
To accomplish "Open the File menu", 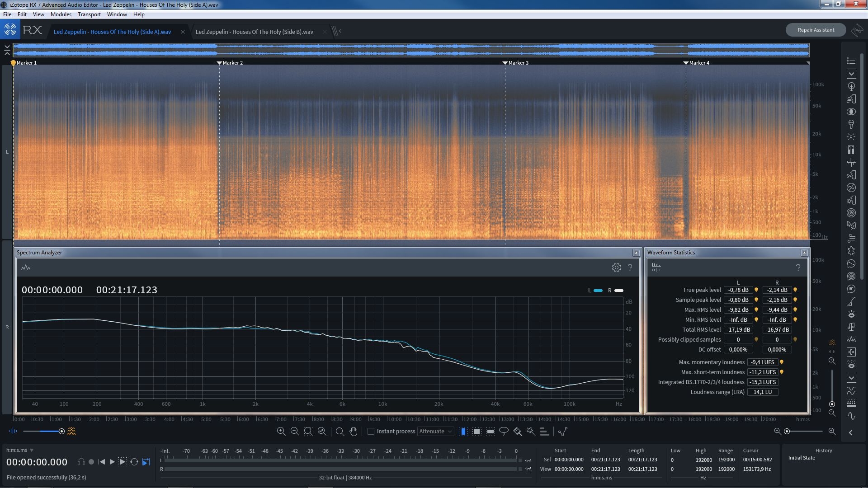I will [7, 14].
